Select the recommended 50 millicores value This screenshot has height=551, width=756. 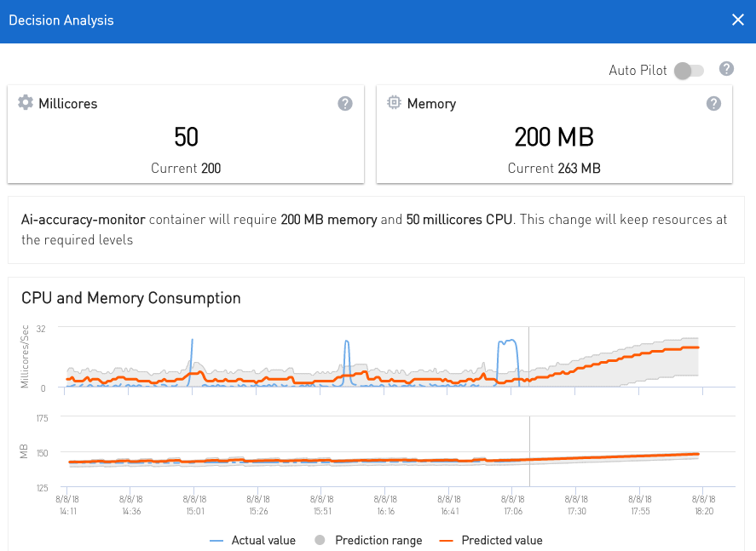pos(186,136)
